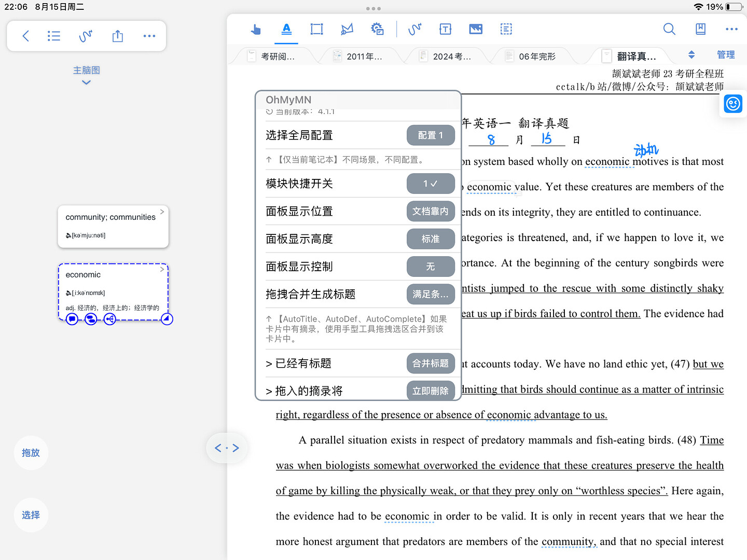The height and width of the screenshot is (560, 747).
Task: Open the document toolbar more-options ellipsis
Action: tap(731, 29)
